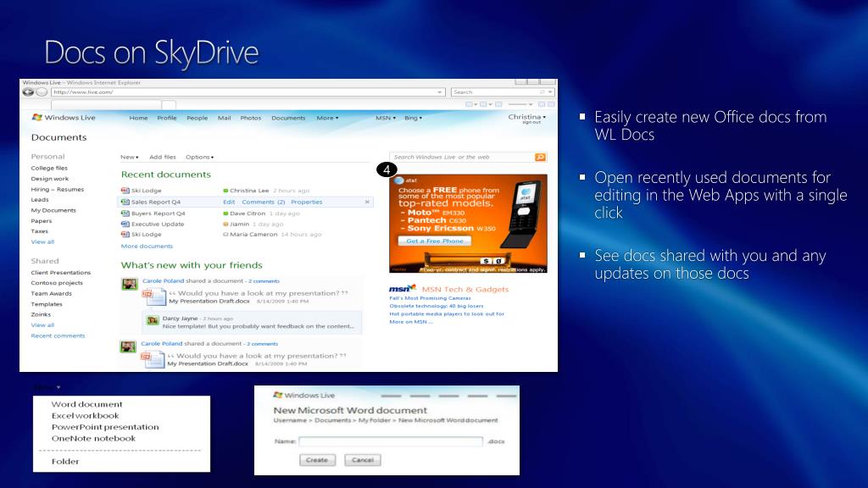Click View all under Personal
The width and height of the screenshot is (868, 488).
pyautogui.click(x=42, y=241)
